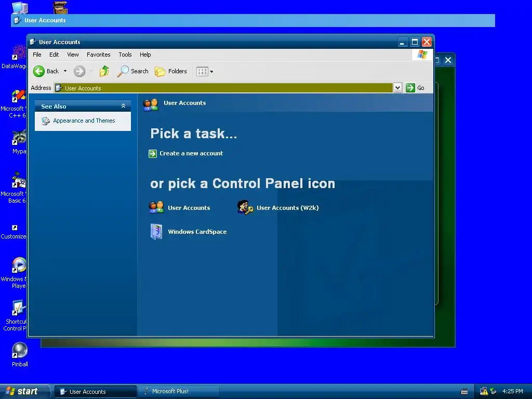Open the Tools menu
This screenshot has width=532, height=399.
(x=125, y=55)
